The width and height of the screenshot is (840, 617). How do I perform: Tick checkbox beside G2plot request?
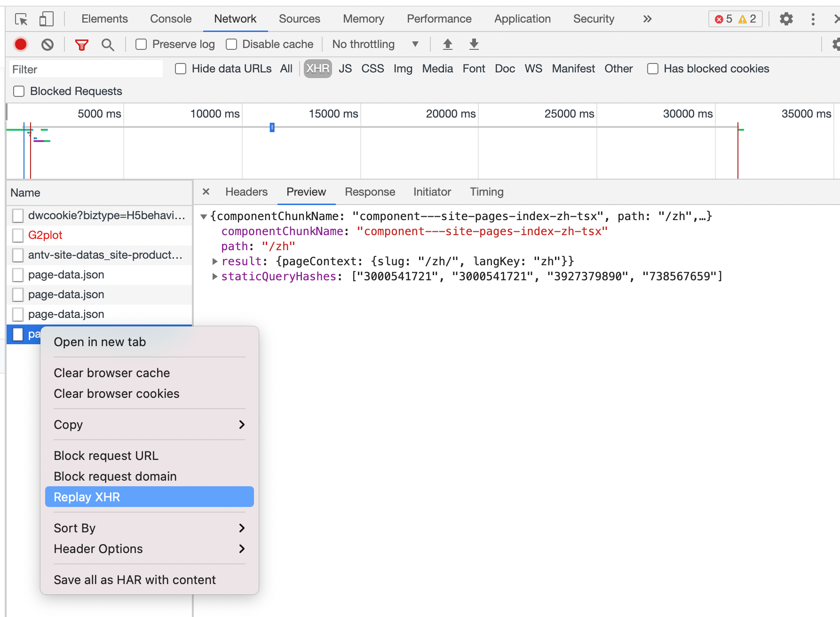[x=18, y=236]
